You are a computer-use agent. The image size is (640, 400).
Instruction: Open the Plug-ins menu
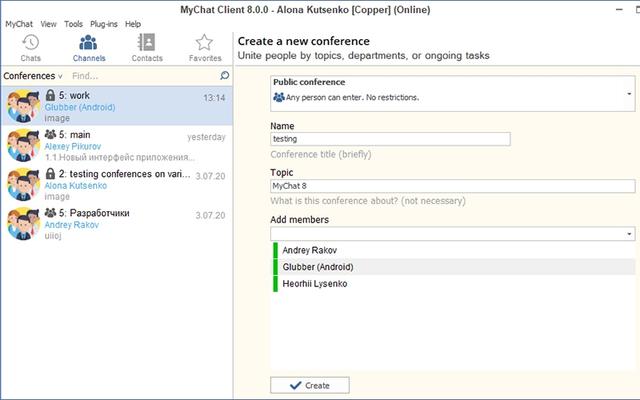tap(105, 23)
